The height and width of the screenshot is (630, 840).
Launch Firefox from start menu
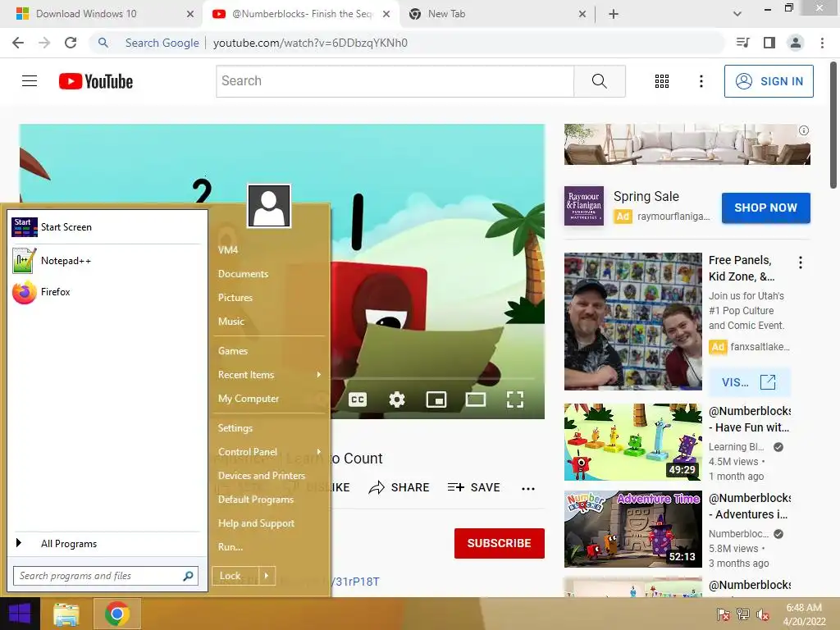pyautogui.click(x=106, y=292)
